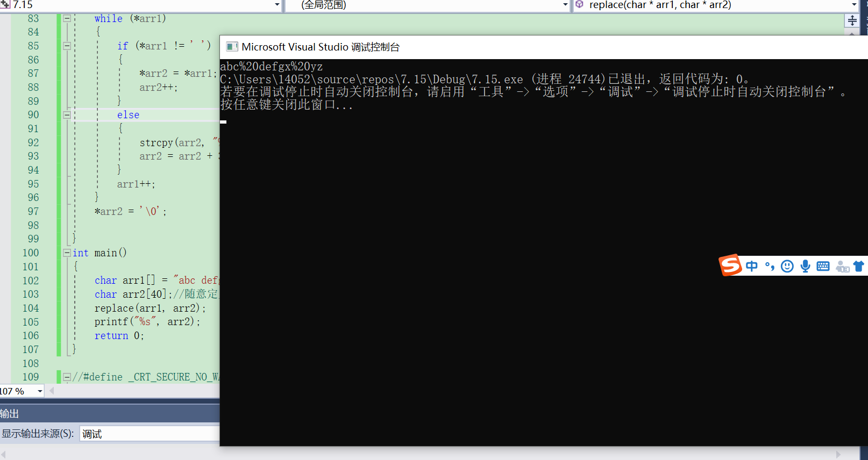Click the debug console window icon
This screenshot has height=460, width=868.
(232, 47)
